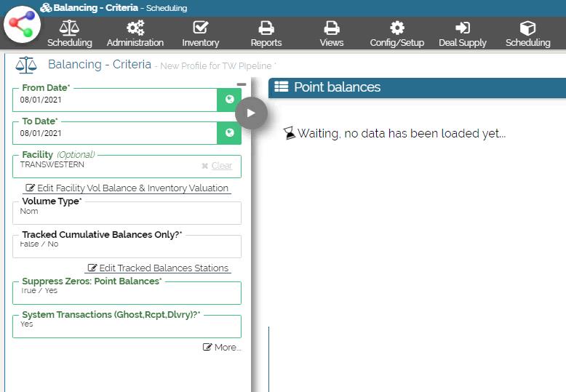
Task: Collapse the criteria panel with minus button
Action: (x=242, y=84)
